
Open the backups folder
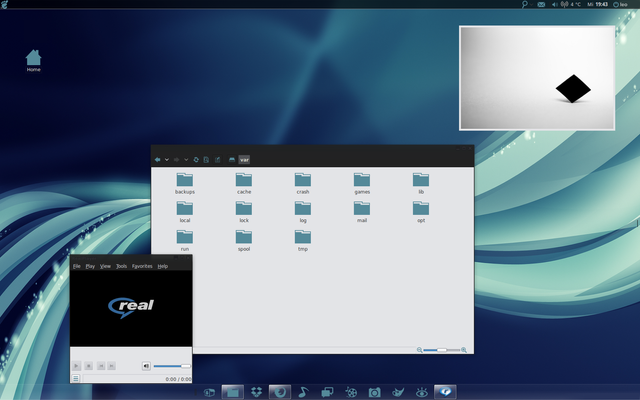tap(184, 183)
